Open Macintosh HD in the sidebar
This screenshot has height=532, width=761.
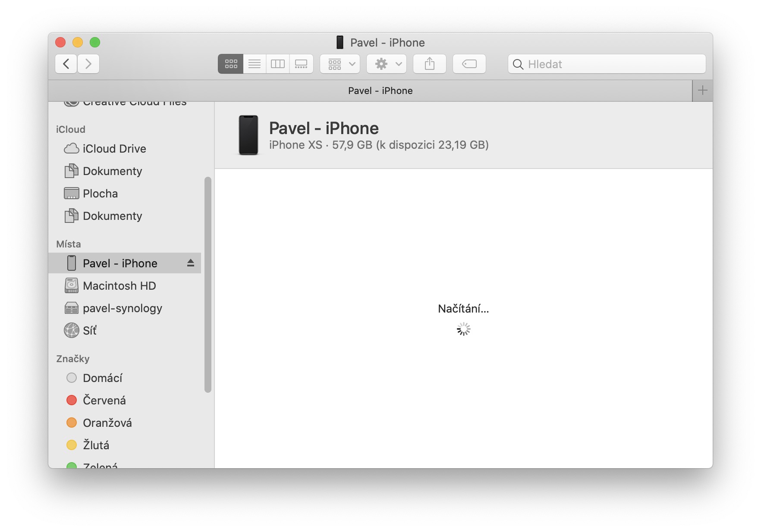pyautogui.click(x=125, y=286)
